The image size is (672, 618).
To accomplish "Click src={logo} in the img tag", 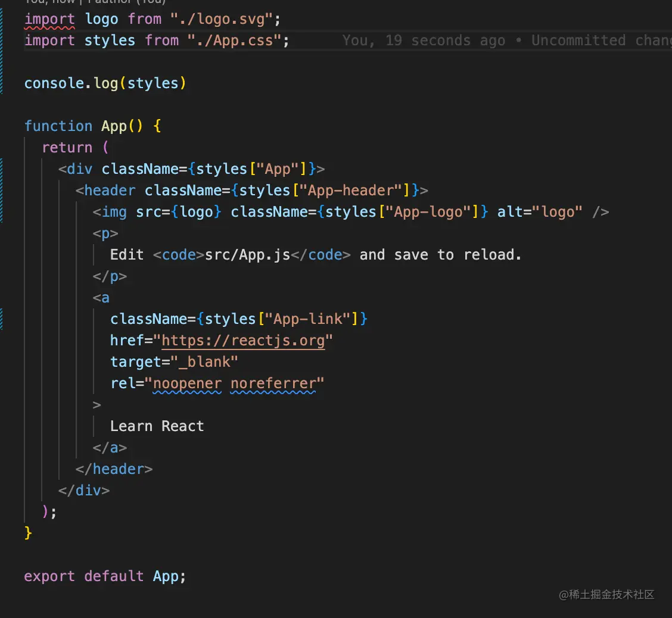I will [179, 211].
